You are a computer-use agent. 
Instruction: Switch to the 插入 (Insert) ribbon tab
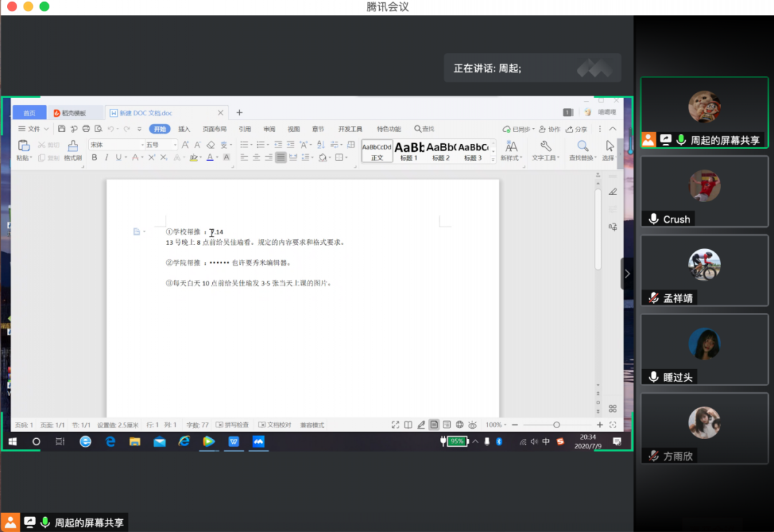(x=184, y=129)
